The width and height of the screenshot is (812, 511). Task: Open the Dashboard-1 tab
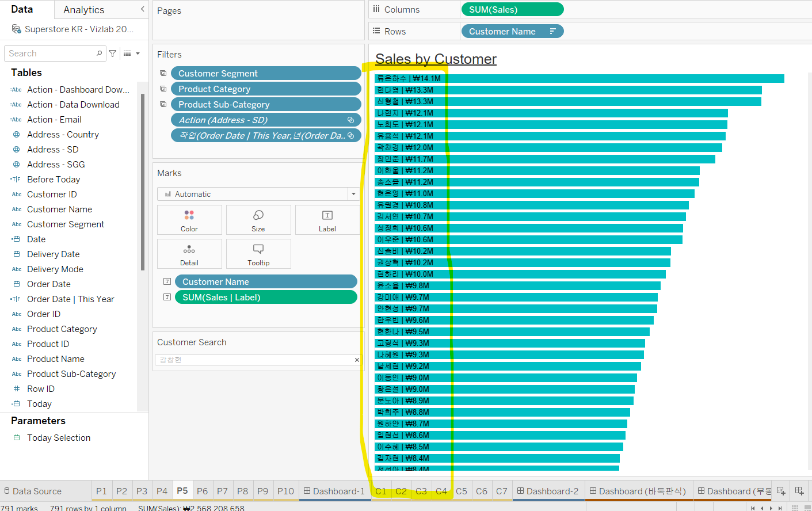point(334,491)
